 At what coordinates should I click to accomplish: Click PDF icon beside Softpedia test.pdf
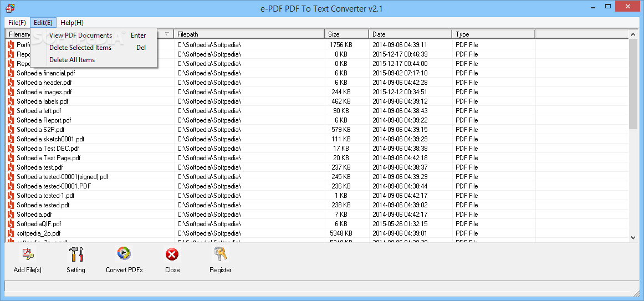point(11,167)
